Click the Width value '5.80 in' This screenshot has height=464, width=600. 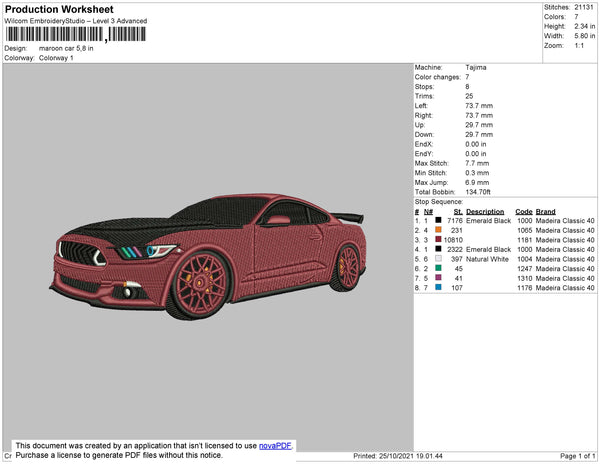click(584, 36)
